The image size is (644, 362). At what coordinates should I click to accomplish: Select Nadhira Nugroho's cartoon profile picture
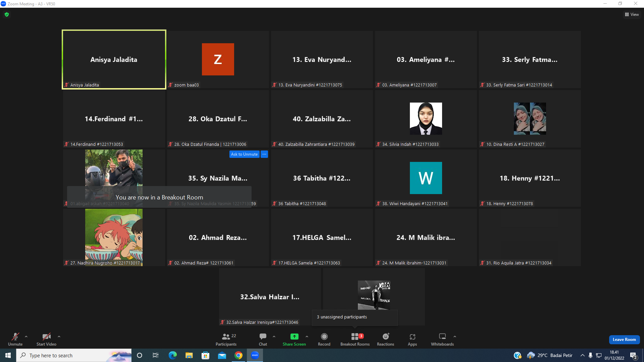(114, 237)
